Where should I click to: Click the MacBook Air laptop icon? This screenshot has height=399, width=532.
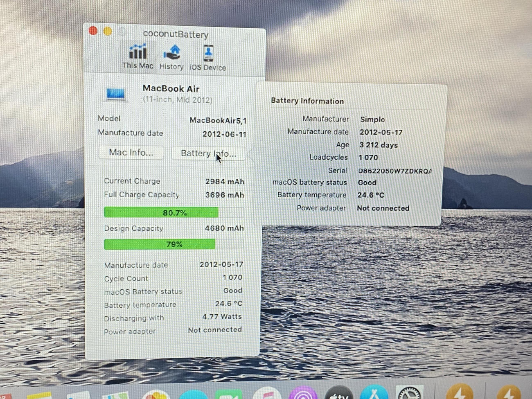[x=115, y=94]
